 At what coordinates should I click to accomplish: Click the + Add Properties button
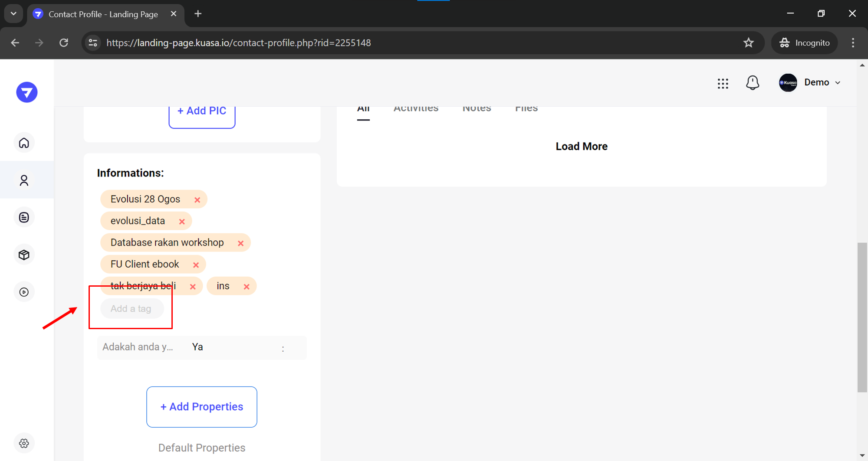click(x=202, y=407)
